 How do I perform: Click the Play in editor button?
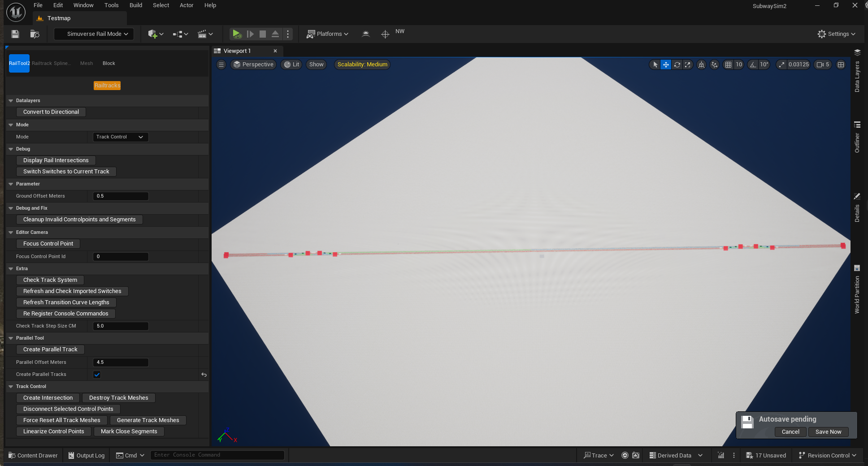click(x=237, y=34)
